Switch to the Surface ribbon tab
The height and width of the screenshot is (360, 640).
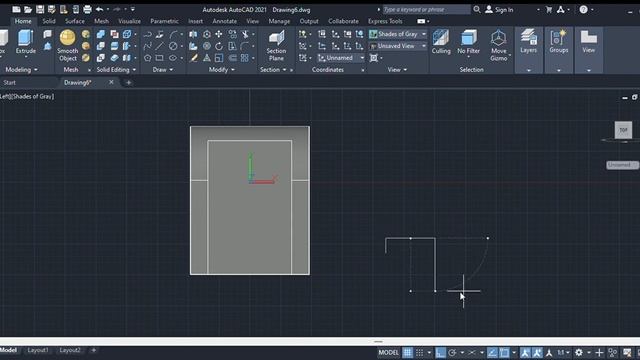[75, 21]
